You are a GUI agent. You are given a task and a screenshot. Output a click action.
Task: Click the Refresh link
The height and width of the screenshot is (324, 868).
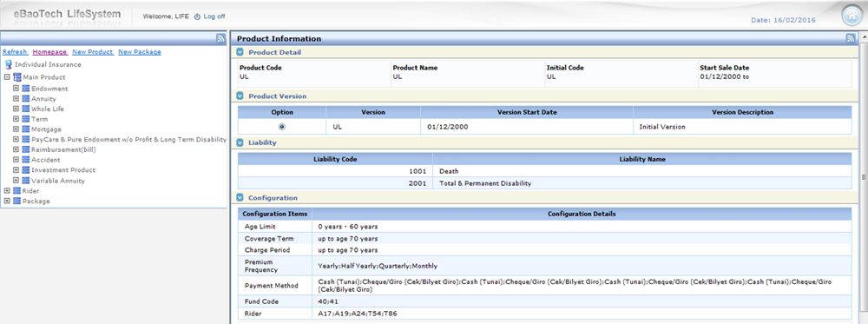(15, 52)
